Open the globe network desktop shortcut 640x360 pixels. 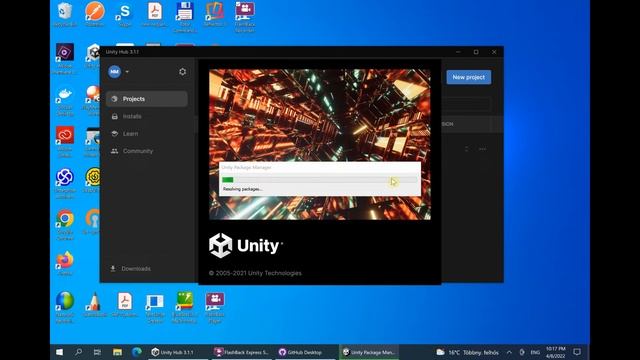pos(65,307)
